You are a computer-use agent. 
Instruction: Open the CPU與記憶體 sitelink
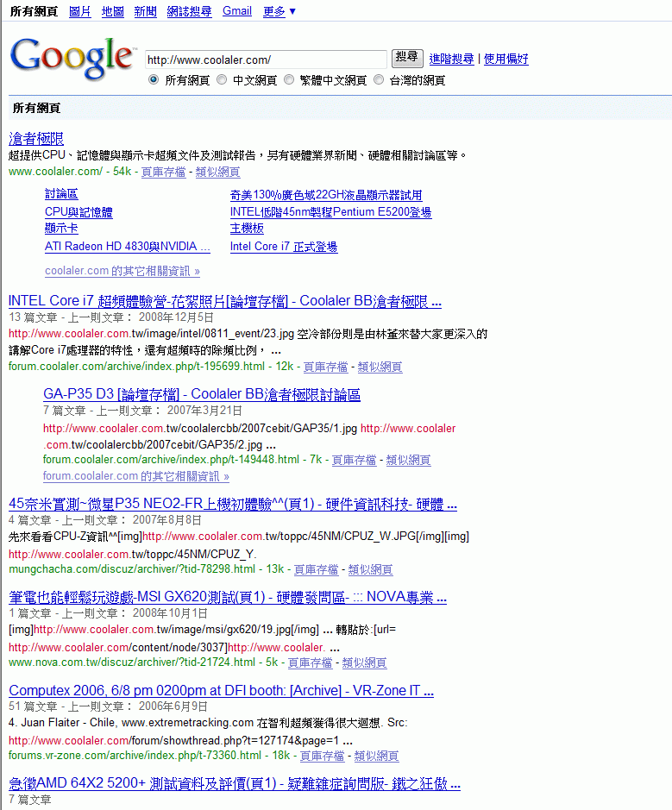pyautogui.click(x=79, y=212)
